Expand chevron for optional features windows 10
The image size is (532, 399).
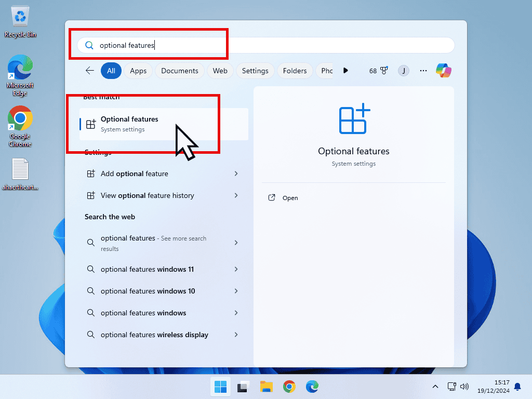tap(236, 291)
